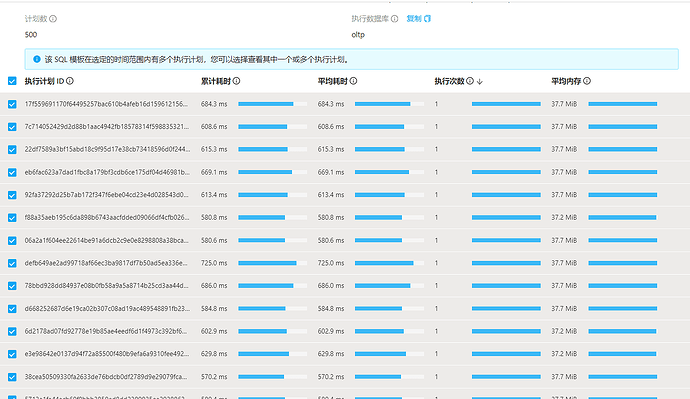This screenshot has height=399, width=690.
Task: Uncheck the row starting with 06a2a1f604ee
Action: [x=12, y=241]
